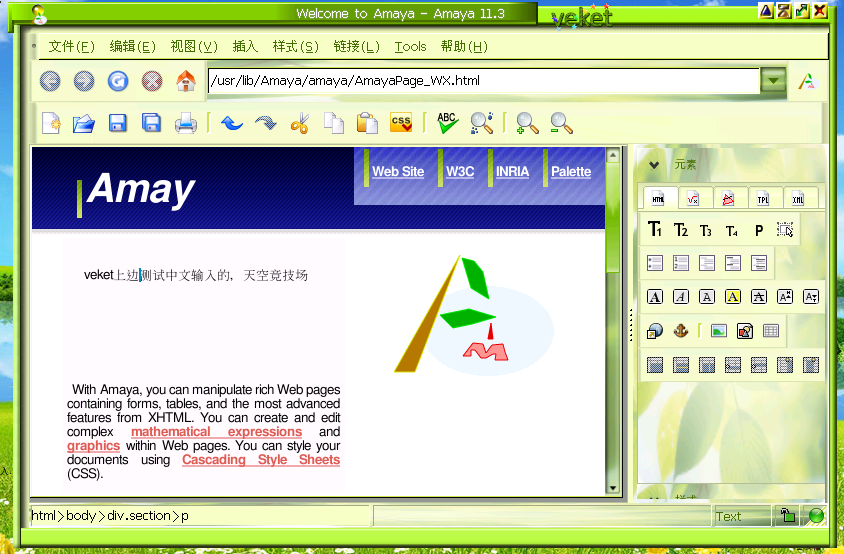Insert a division with the dashed-box icon

[x=785, y=230]
